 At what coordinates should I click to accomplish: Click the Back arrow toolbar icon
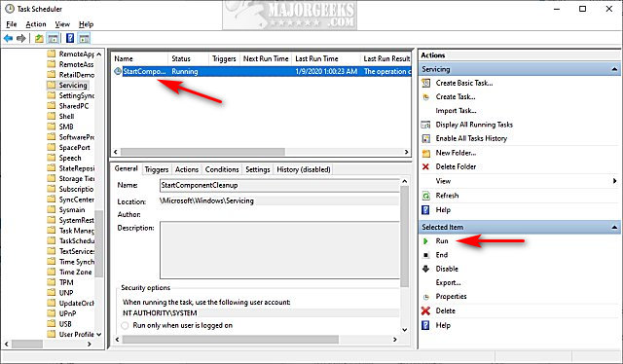coord(8,39)
